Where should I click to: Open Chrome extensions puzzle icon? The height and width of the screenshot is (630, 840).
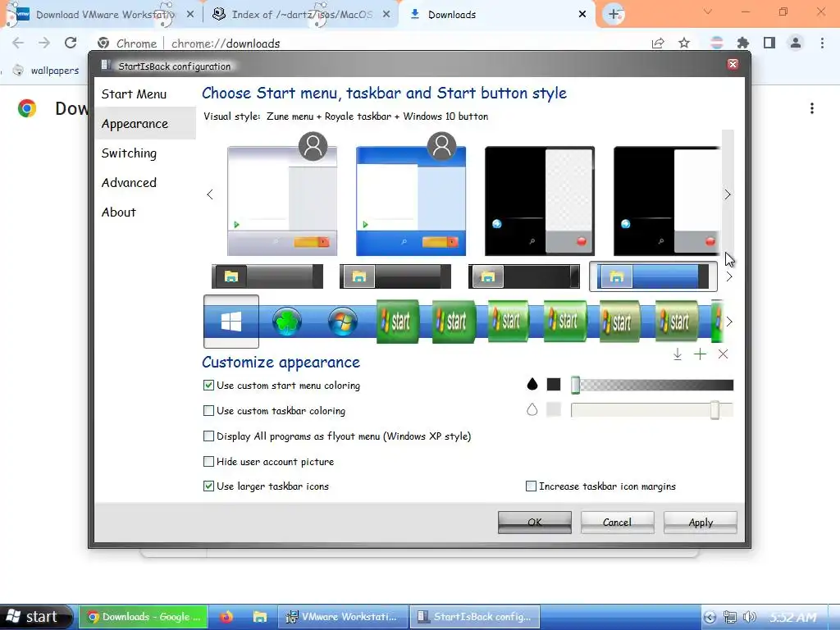tap(742, 43)
